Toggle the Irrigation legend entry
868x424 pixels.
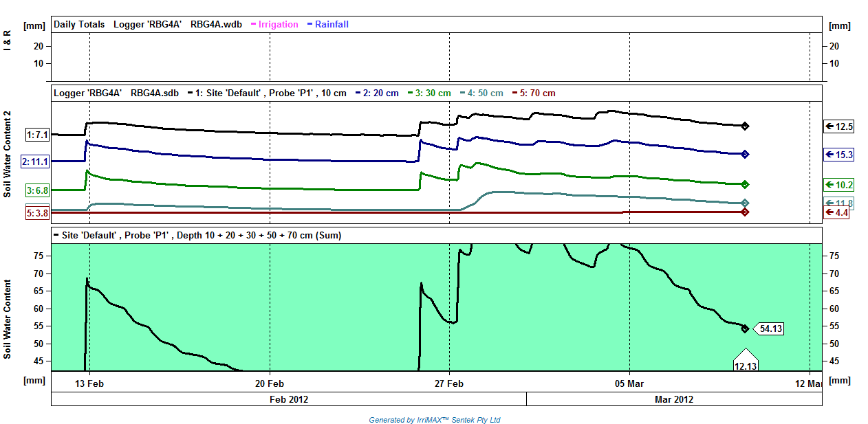(275, 24)
